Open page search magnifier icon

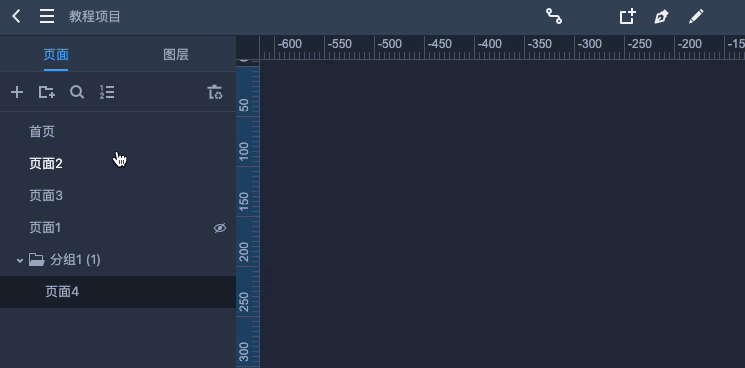77,92
